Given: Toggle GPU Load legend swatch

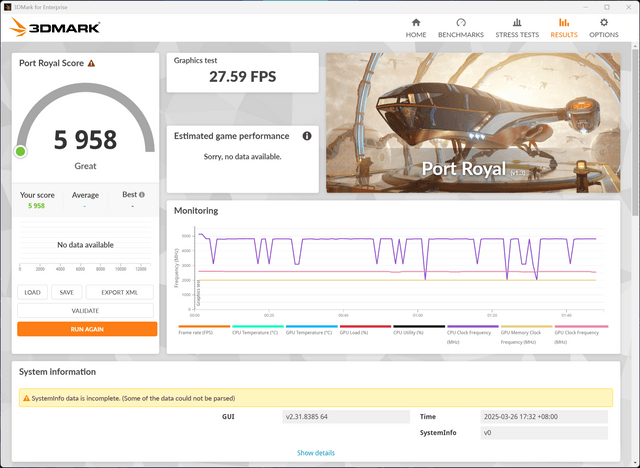Looking at the screenshot, I should pos(365,326).
